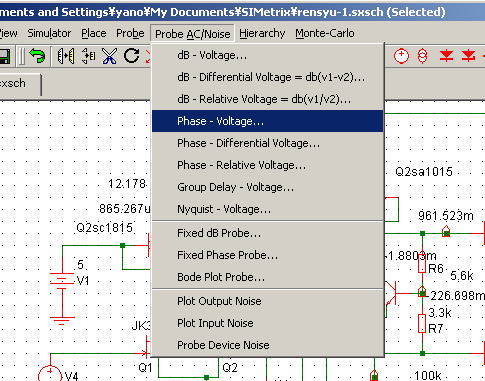The image size is (485, 381).
Task: Click the Mirror component toolbar icon
Action: coord(66,56)
